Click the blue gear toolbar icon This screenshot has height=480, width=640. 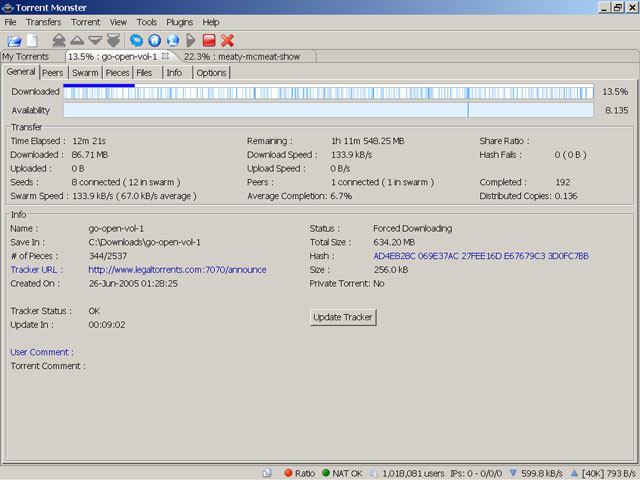(x=136, y=40)
